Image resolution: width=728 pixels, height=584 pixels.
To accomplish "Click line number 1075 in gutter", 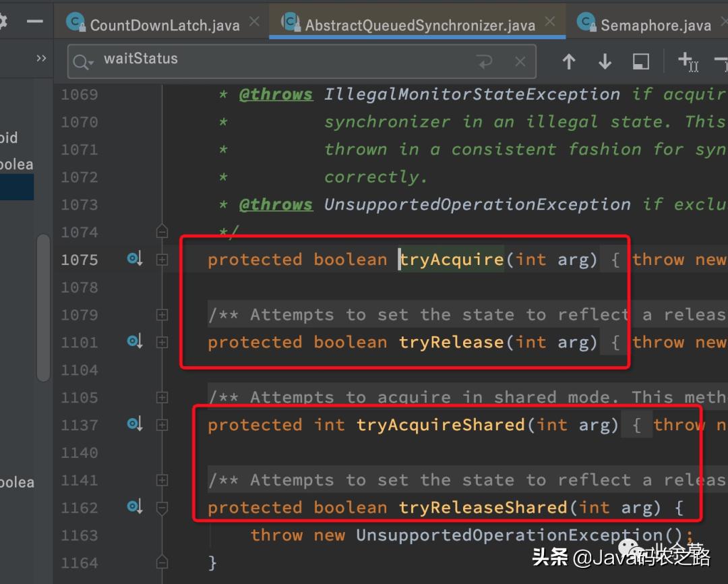I will 80,260.
